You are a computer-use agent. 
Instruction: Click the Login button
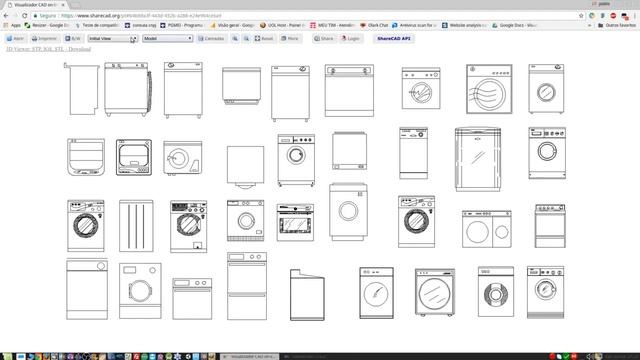point(351,38)
